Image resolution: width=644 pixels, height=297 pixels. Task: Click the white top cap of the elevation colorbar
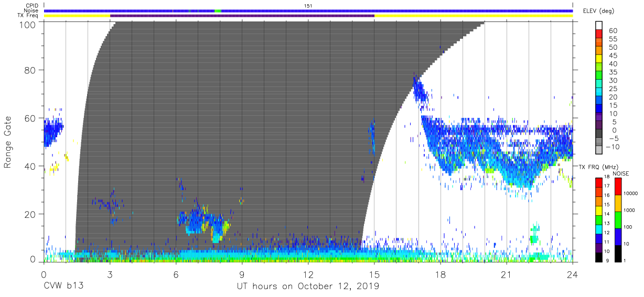[x=599, y=26]
